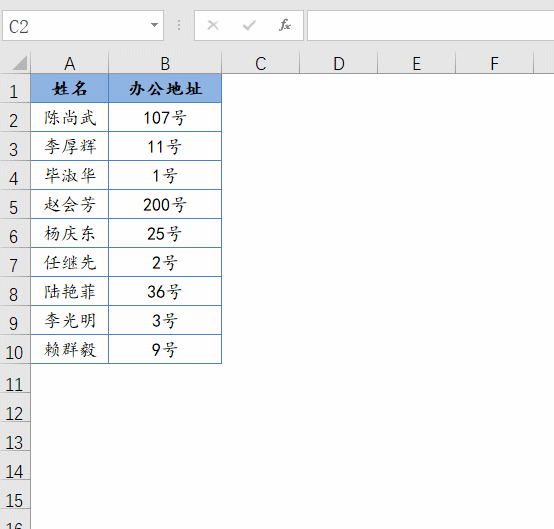554x529 pixels.
Task: Select the cell containing 赖群毅
Action: [x=70, y=349]
